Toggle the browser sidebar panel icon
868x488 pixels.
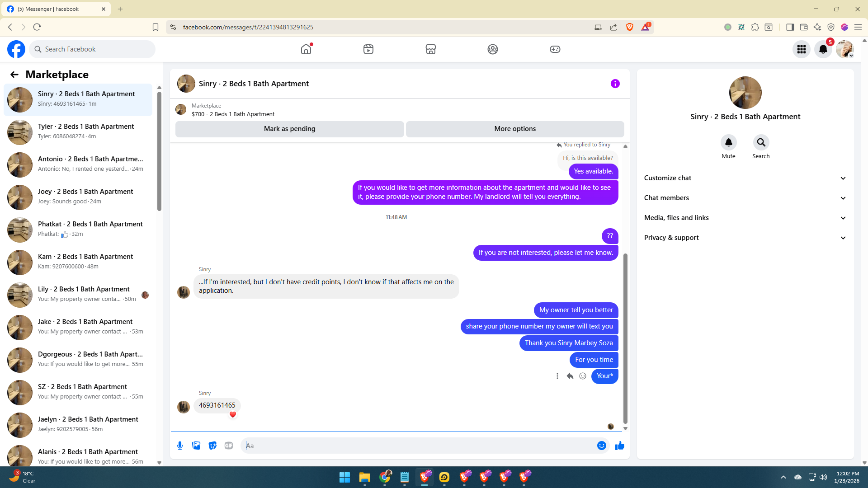790,27
